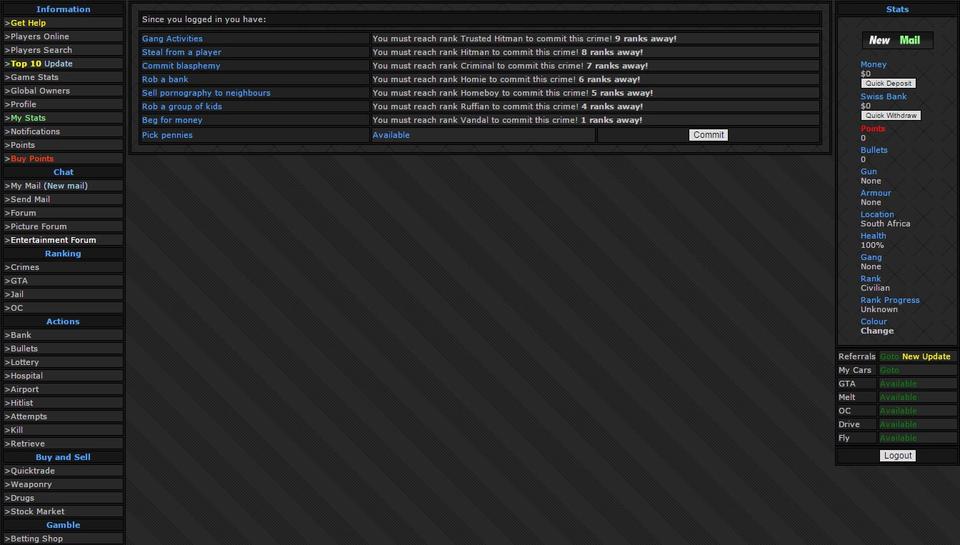
Task: Open the Crimes ranking page
Action: coord(25,268)
